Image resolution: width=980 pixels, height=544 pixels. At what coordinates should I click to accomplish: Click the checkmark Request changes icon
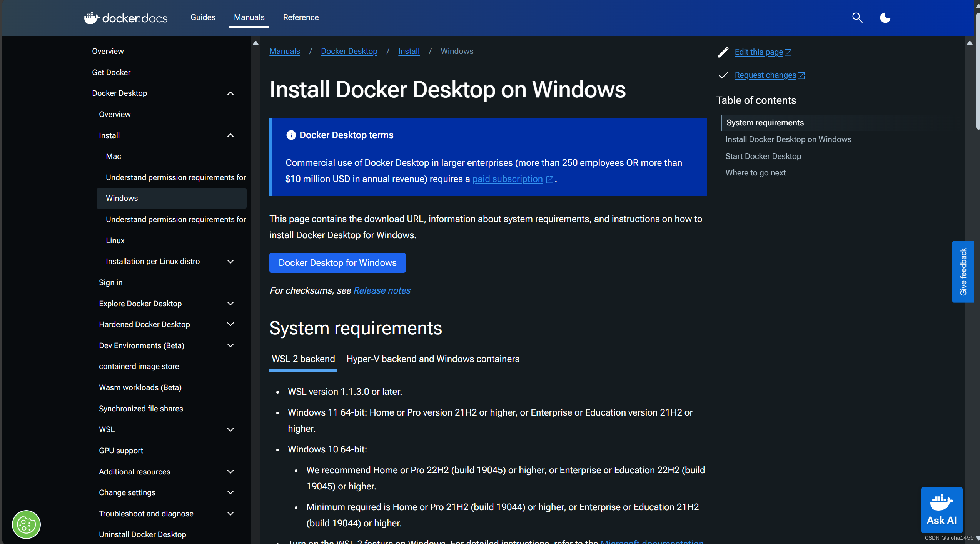[x=723, y=75]
